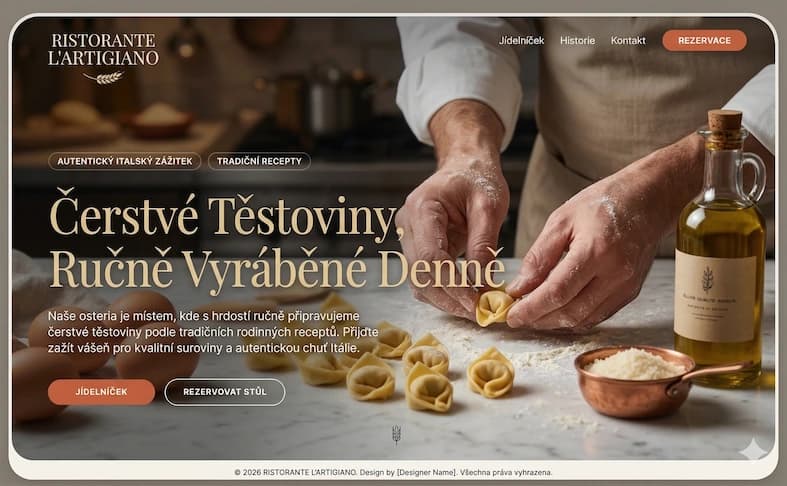Open the Jídelníček navigation link
This screenshot has width=787, height=486.
pos(521,41)
